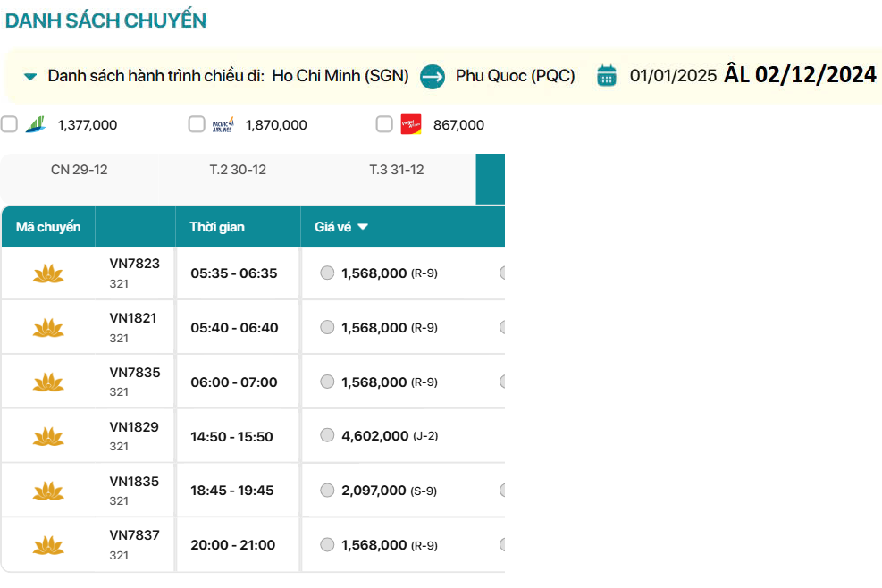This screenshot has width=882, height=588.
Task: Click Pacific Airlines logo priced 1,870,000
Action: point(223,124)
